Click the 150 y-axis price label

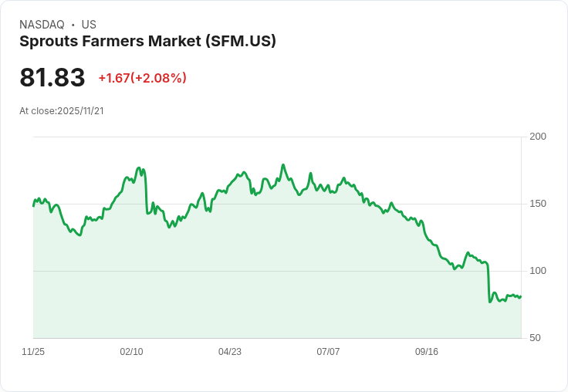click(538, 204)
